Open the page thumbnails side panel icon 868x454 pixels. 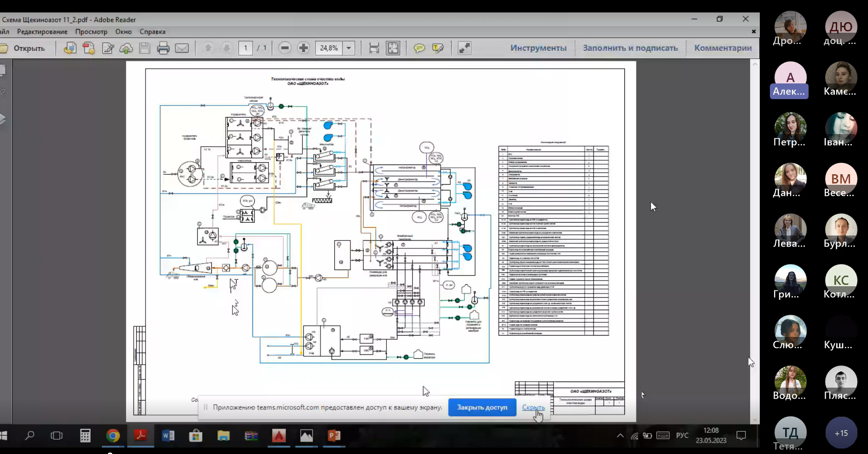tap(2, 70)
